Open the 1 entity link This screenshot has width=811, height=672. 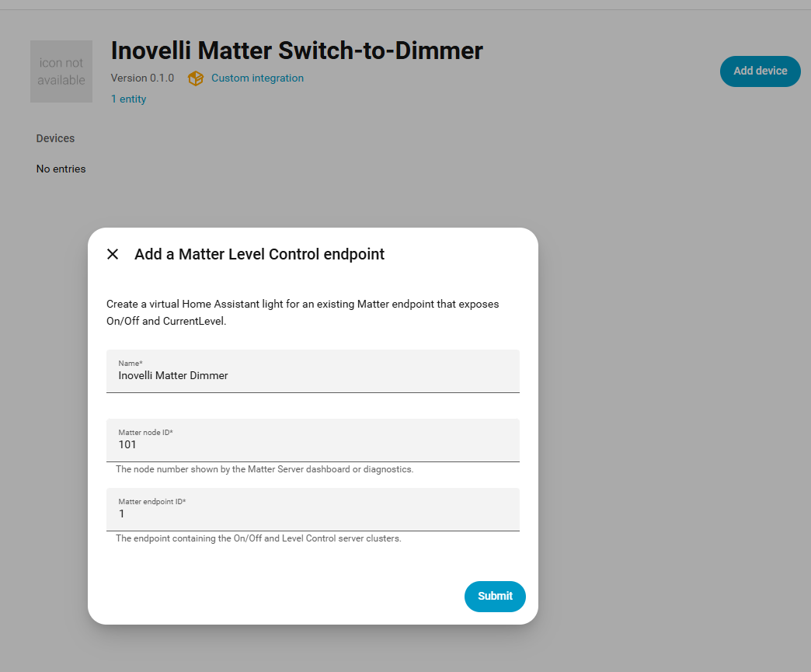tap(128, 99)
